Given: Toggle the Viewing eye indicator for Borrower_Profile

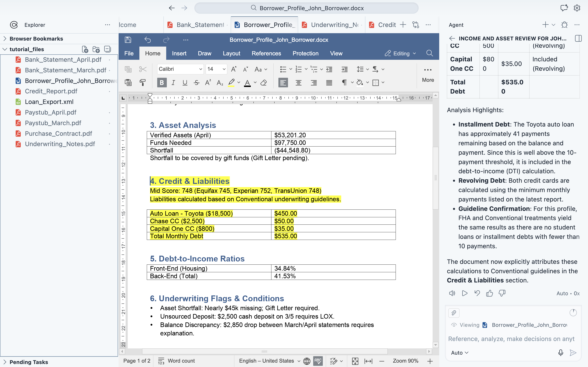Looking at the screenshot, I should pyautogui.click(x=454, y=325).
